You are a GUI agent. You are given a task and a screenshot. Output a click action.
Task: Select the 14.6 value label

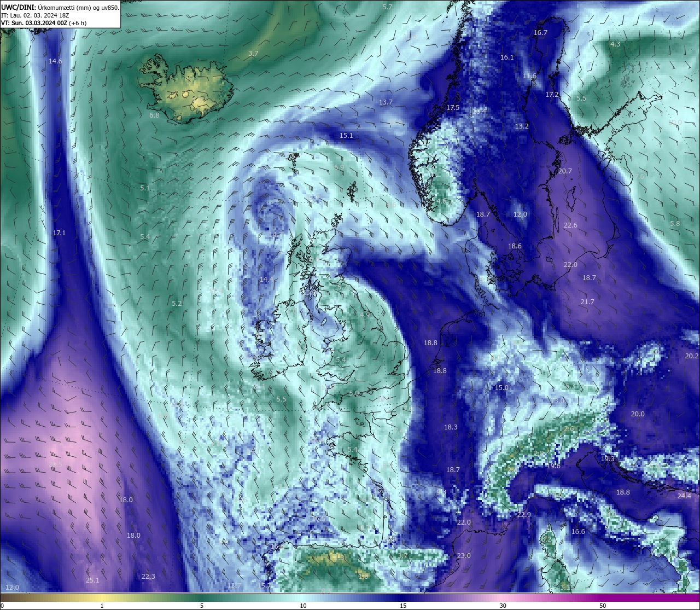(55, 61)
